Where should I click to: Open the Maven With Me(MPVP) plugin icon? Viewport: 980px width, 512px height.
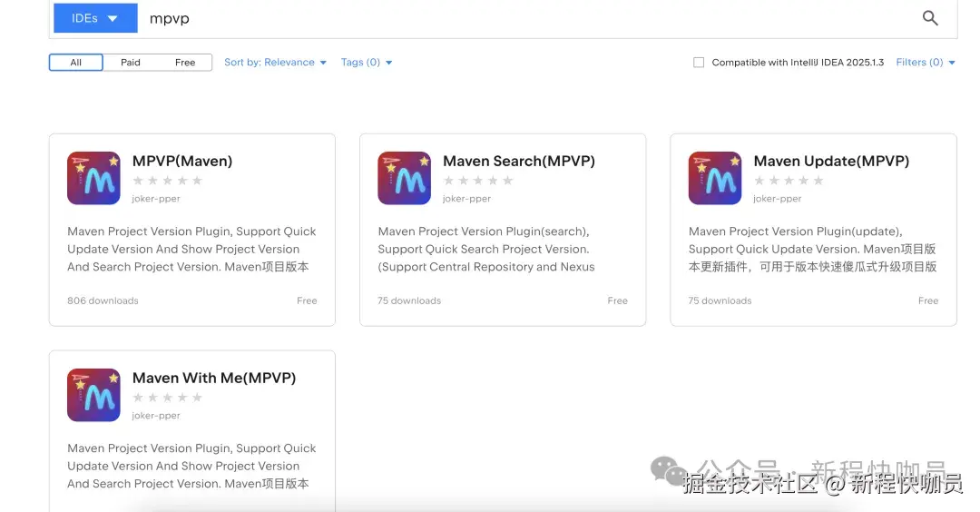[93, 395]
